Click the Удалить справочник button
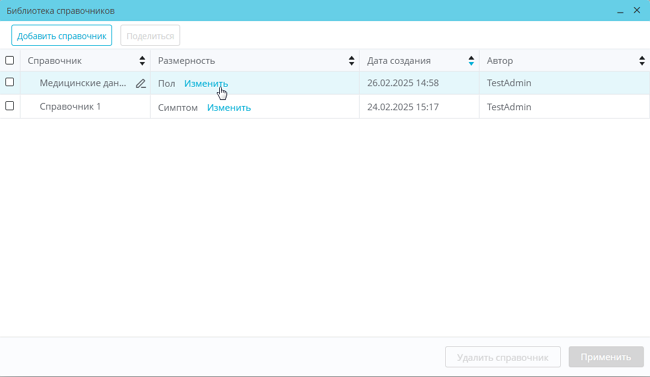This screenshot has width=650, height=377. (x=503, y=357)
